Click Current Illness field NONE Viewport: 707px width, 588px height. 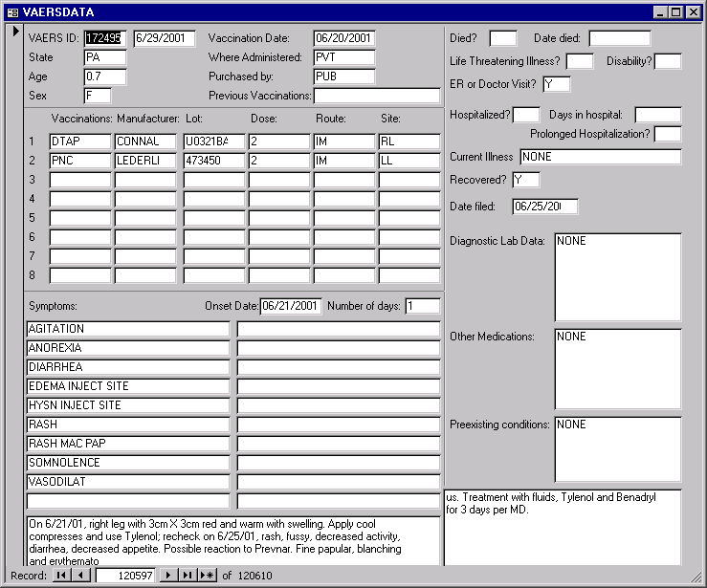pyautogui.click(x=601, y=157)
